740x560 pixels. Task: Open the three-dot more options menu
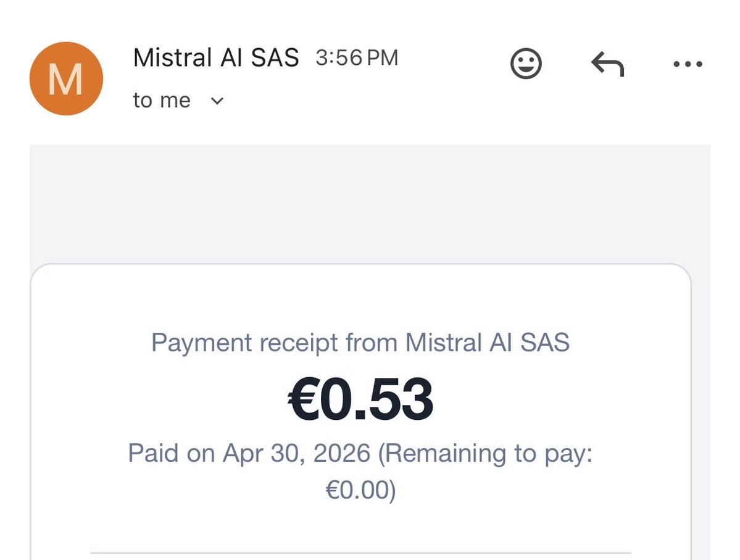688,64
